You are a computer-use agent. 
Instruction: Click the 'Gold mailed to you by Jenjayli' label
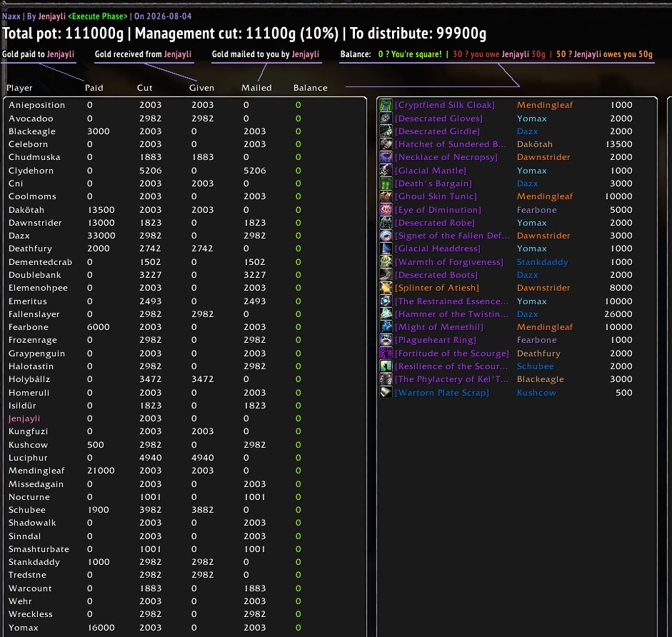pyautogui.click(x=266, y=54)
